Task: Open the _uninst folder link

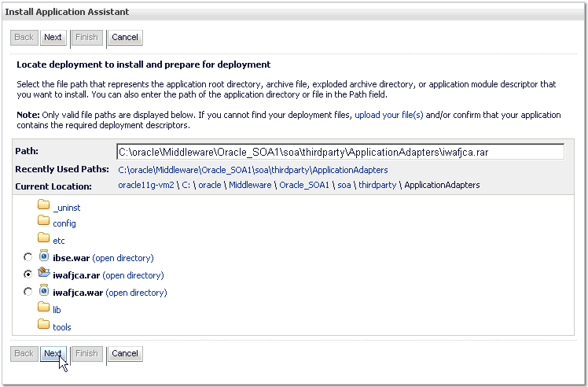Action: tap(67, 208)
